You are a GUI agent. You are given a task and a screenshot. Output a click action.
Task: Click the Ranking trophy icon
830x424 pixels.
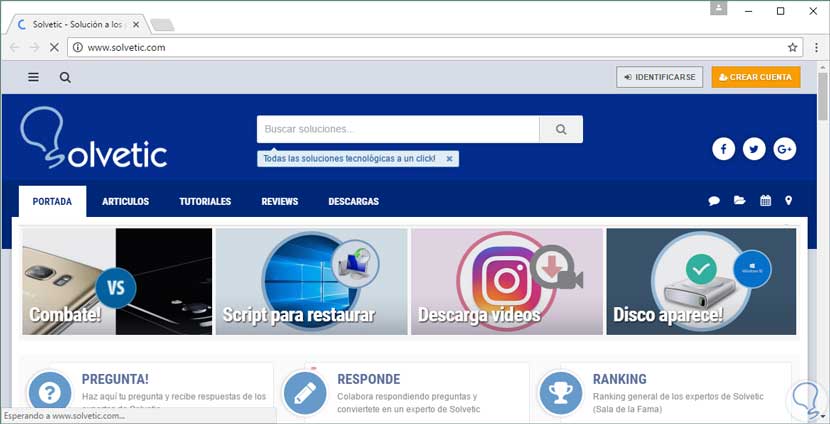[560, 393]
